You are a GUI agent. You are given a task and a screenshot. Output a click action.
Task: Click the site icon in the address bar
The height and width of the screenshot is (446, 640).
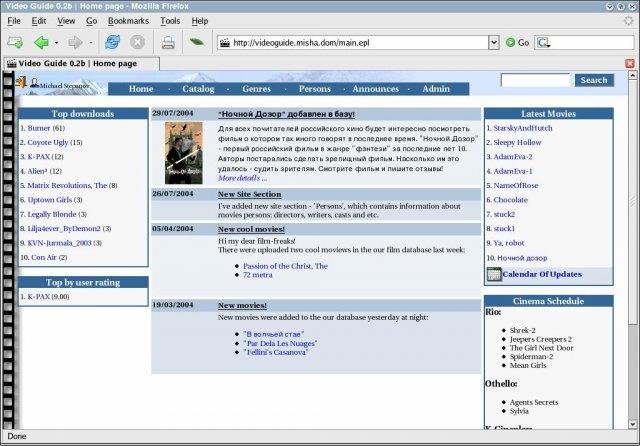pos(225,42)
